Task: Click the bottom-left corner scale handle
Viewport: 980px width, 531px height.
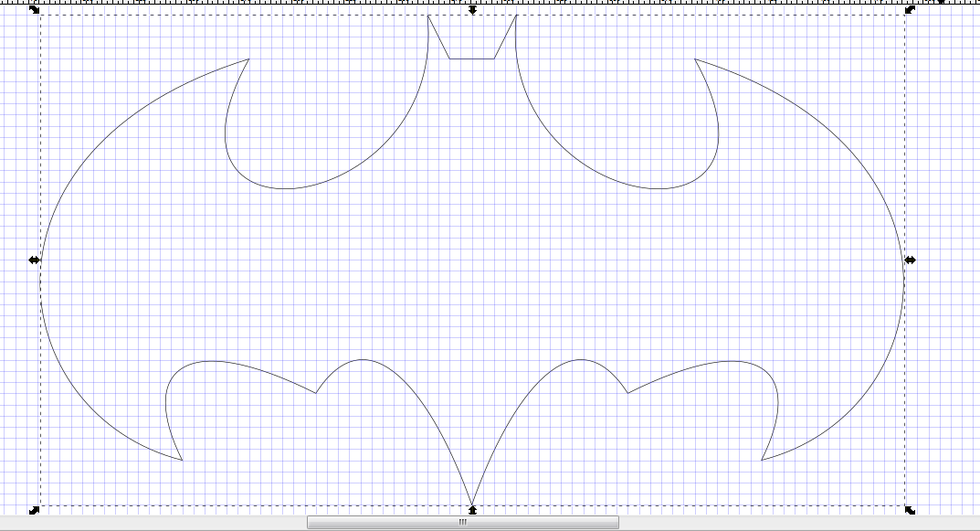Action: click(x=35, y=510)
